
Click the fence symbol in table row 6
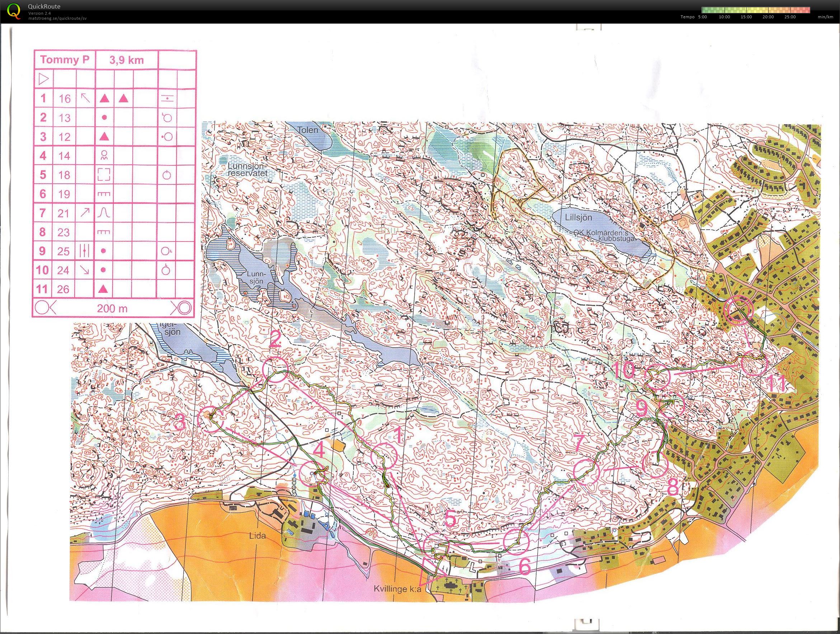[104, 194]
